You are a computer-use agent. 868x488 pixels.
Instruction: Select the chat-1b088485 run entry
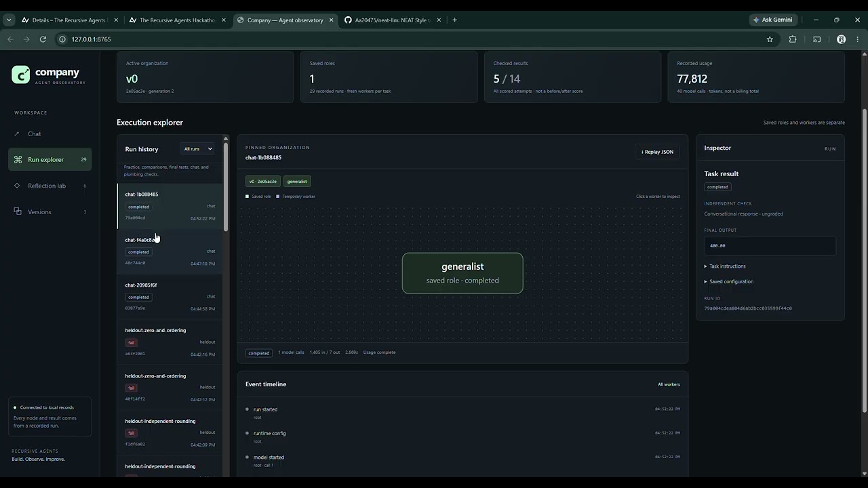coord(170,206)
